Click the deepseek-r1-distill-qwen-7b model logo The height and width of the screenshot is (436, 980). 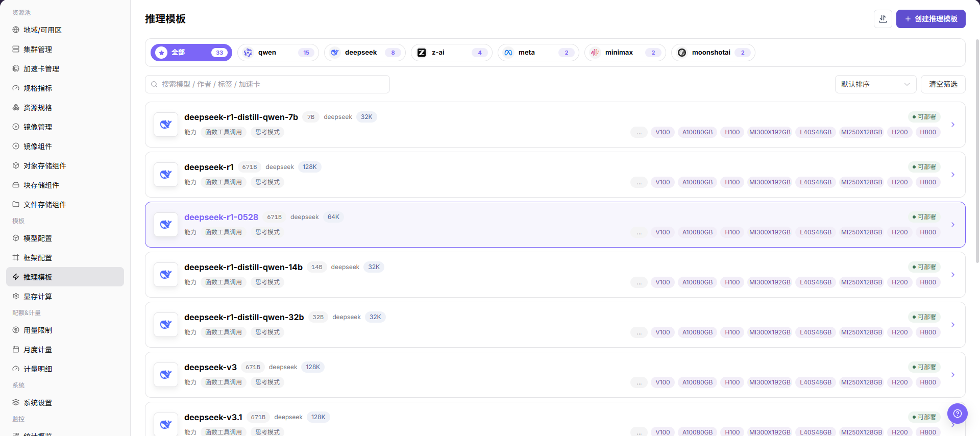(x=166, y=125)
